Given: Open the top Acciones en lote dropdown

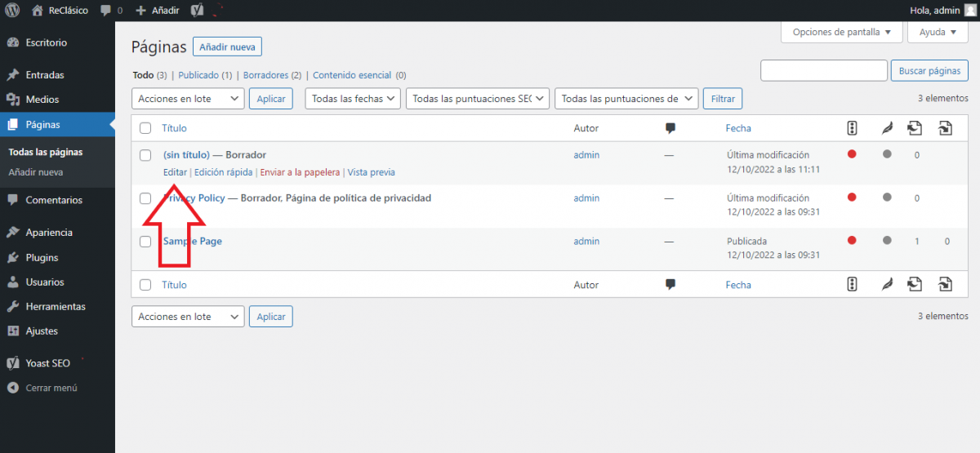Looking at the screenshot, I should (188, 99).
